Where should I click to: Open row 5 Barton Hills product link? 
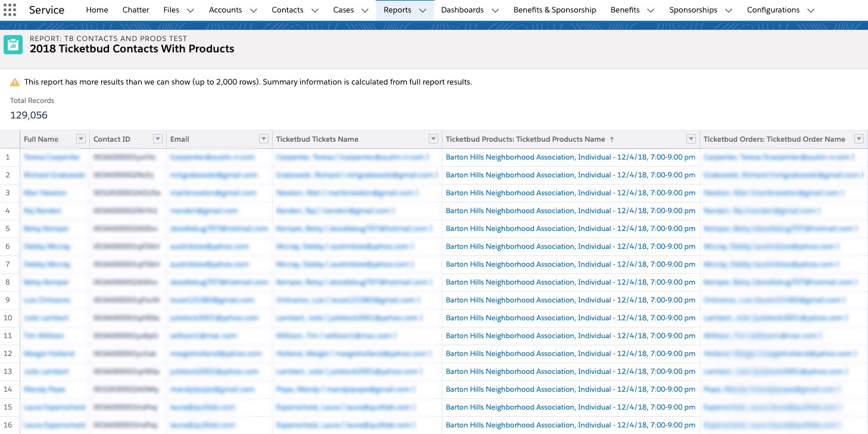[x=570, y=229]
